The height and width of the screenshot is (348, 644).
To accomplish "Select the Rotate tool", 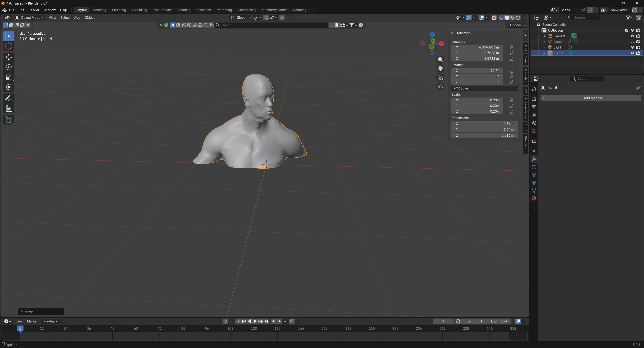I will click(9, 67).
